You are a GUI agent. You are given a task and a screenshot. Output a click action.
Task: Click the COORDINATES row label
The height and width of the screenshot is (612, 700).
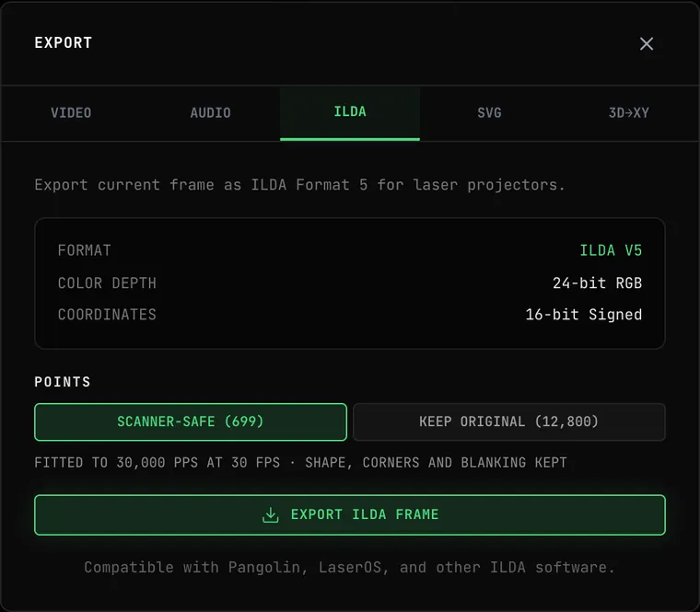point(107,315)
